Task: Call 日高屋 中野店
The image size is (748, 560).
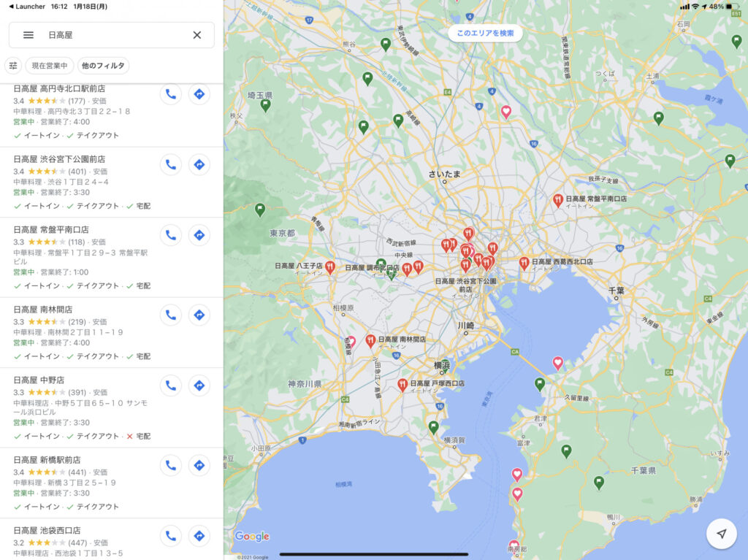Action: [171, 386]
